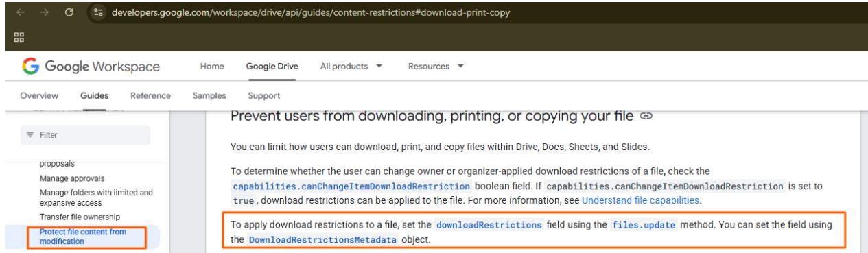Reload the page with the refresh icon

(69, 12)
